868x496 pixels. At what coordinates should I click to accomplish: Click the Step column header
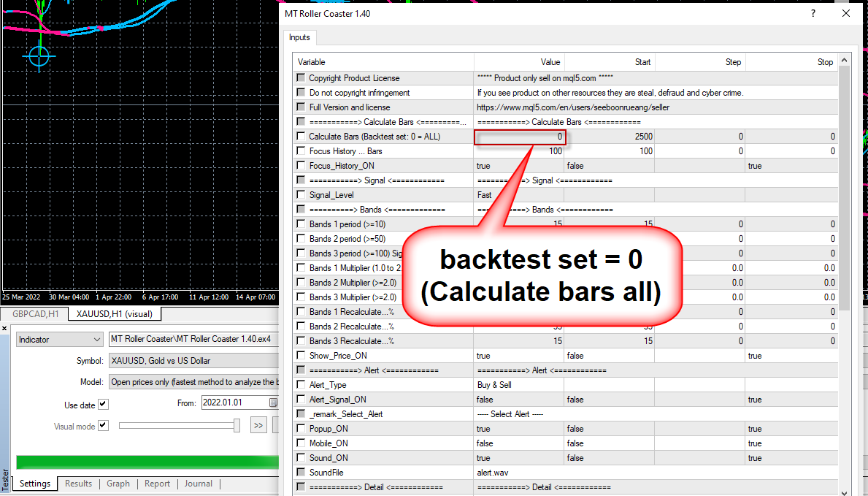click(x=700, y=62)
